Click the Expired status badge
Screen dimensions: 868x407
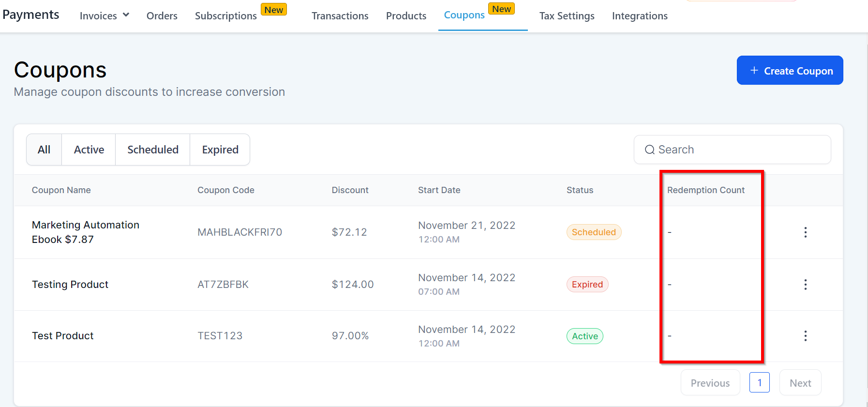coord(587,285)
